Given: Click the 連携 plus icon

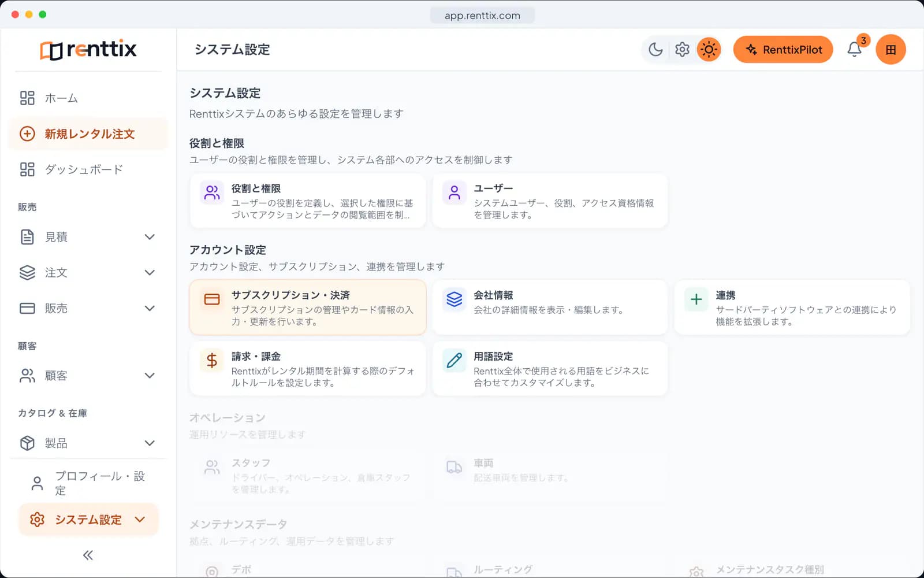Looking at the screenshot, I should point(696,299).
